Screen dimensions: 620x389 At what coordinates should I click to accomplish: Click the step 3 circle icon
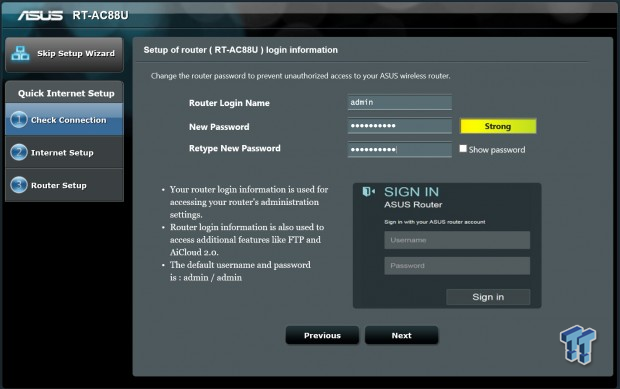(x=19, y=185)
